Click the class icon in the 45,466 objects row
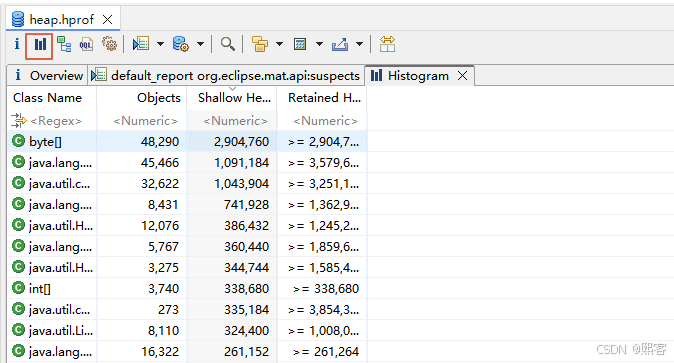The height and width of the screenshot is (363, 674). point(18,162)
